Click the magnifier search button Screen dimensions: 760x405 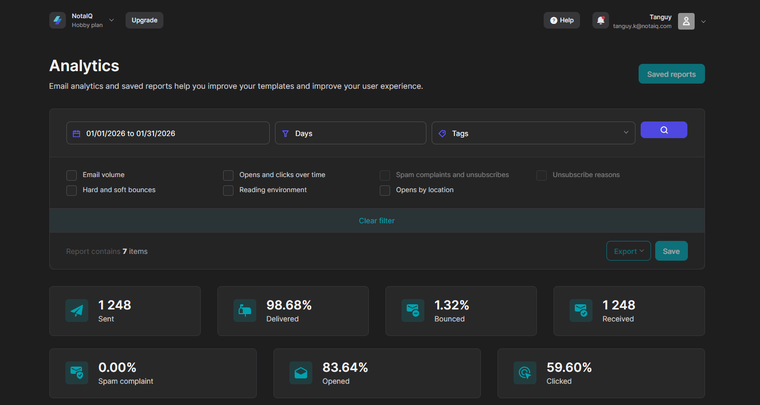pyautogui.click(x=664, y=130)
